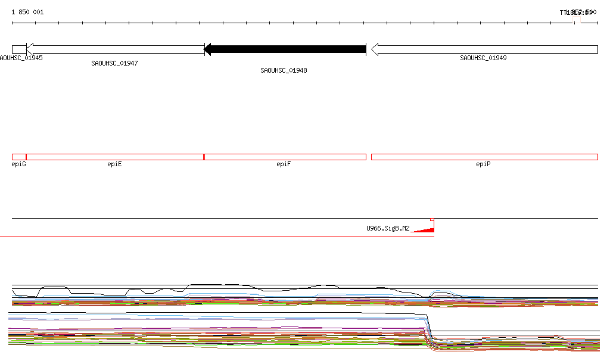
Task: Click the U966.SigB.M2 label
Action: [x=388, y=228]
